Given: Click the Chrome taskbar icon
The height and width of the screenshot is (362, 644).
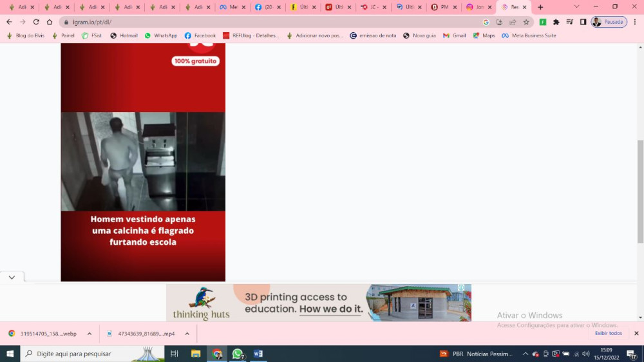Looking at the screenshot, I should (217, 354).
